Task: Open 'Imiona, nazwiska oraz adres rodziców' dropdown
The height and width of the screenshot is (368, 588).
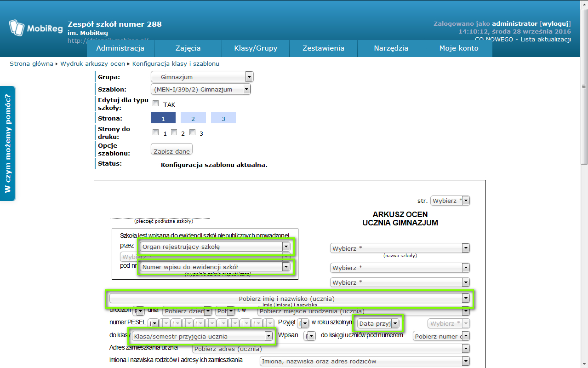Action: (x=365, y=361)
